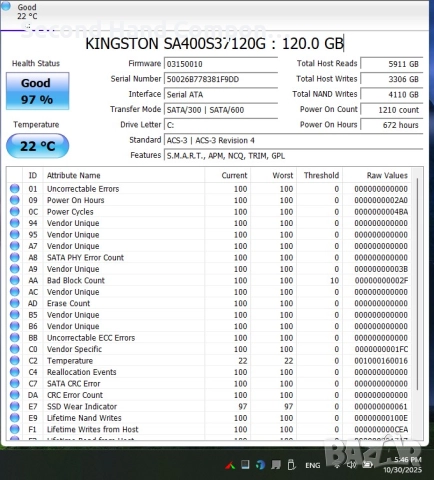434x480 pixels.
Task: Click the status orb of attribute ID B5
Action: click(15, 314)
